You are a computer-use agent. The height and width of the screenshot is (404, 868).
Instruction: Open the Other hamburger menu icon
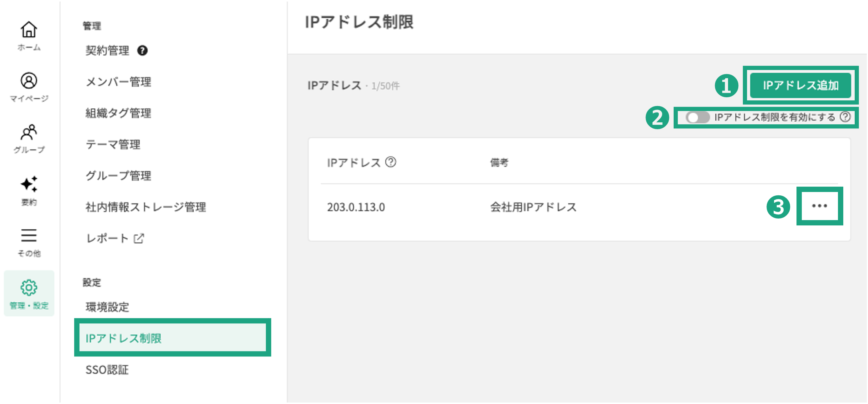(x=29, y=236)
